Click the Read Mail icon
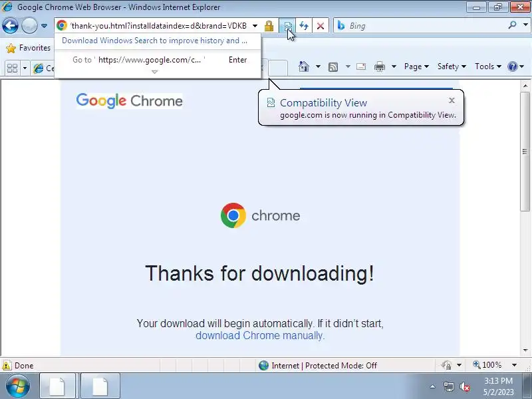This screenshot has height=399, width=532. click(x=361, y=66)
